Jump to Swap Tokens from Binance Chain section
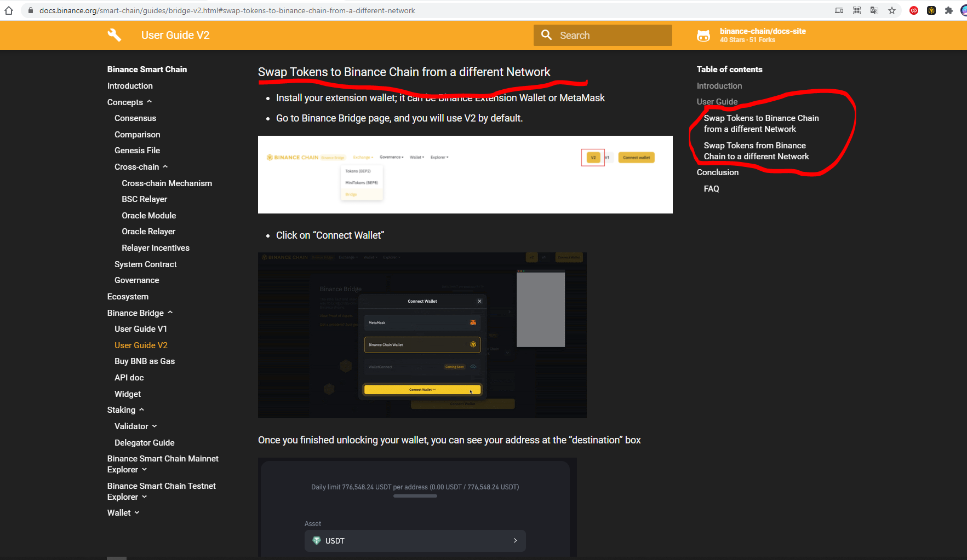This screenshot has height=560, width=967. (x=757, y=151)
